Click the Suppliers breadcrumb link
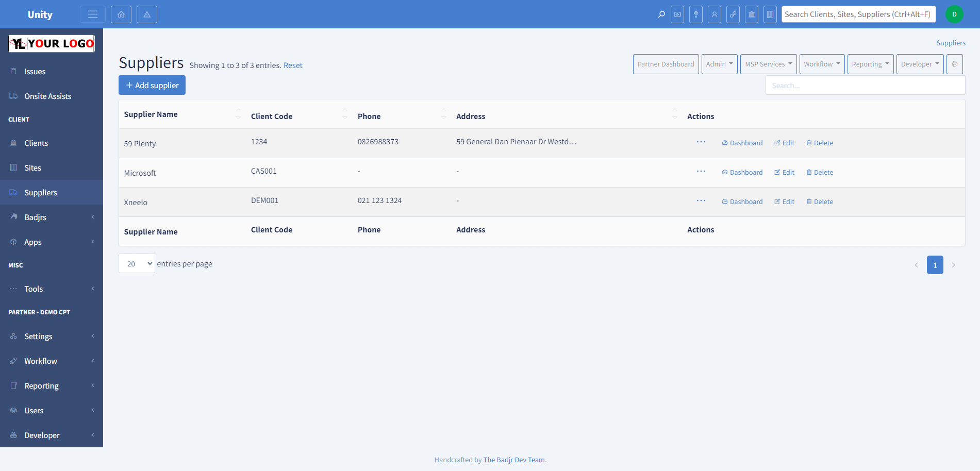The width and height of the screenshot is (980, 471). pyautogui.click(x=951, y=43)
